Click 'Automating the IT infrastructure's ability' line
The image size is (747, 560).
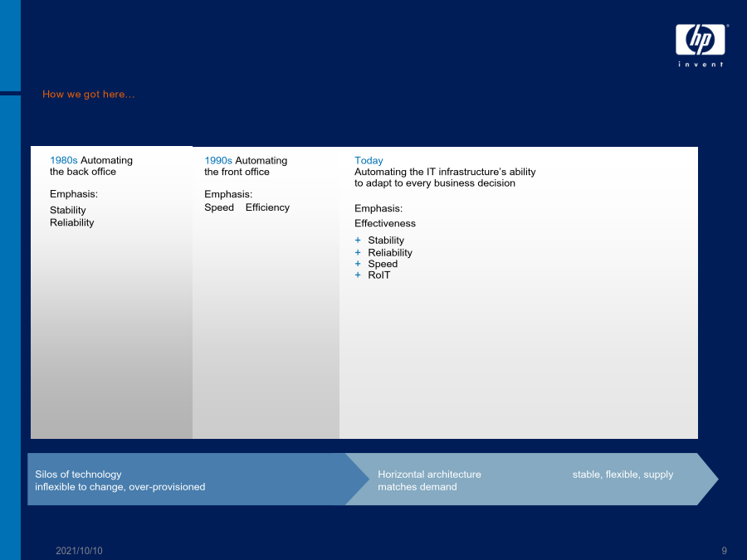point(445,172)
